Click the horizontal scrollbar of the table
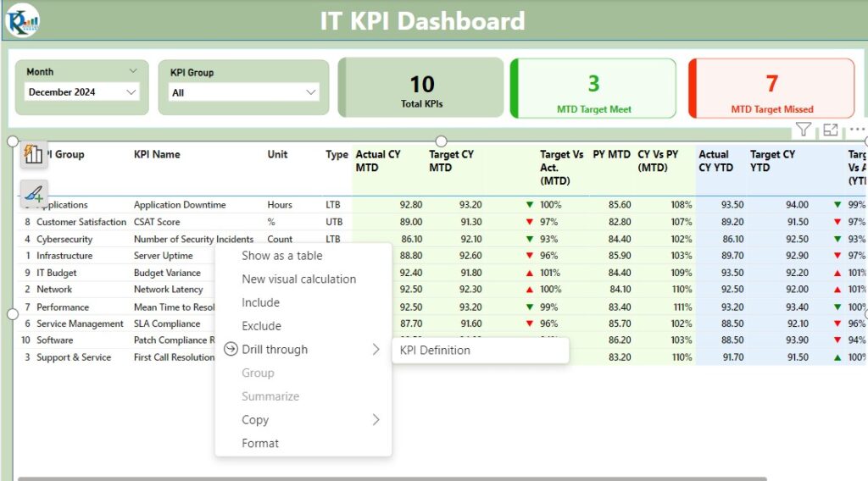 392,478
